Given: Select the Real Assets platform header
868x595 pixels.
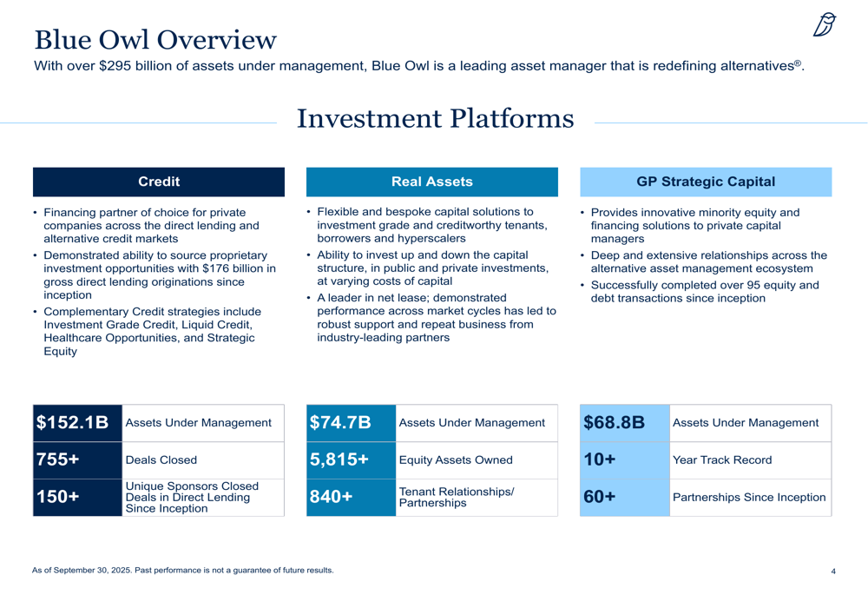Looking at the screenshot, I should (x=431, y=182).
